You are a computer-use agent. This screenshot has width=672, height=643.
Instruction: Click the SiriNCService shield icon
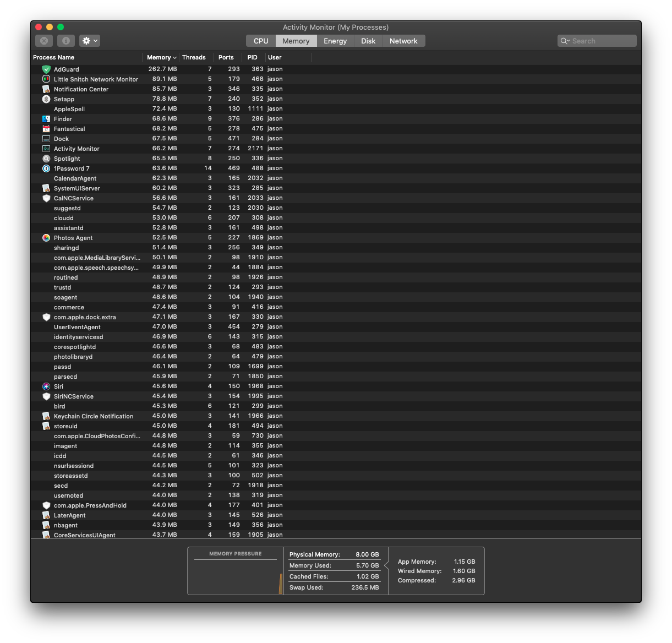point(46,396)
